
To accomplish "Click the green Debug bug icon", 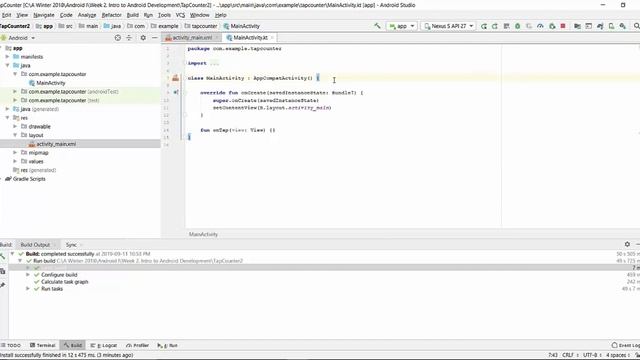I will 518,26.
